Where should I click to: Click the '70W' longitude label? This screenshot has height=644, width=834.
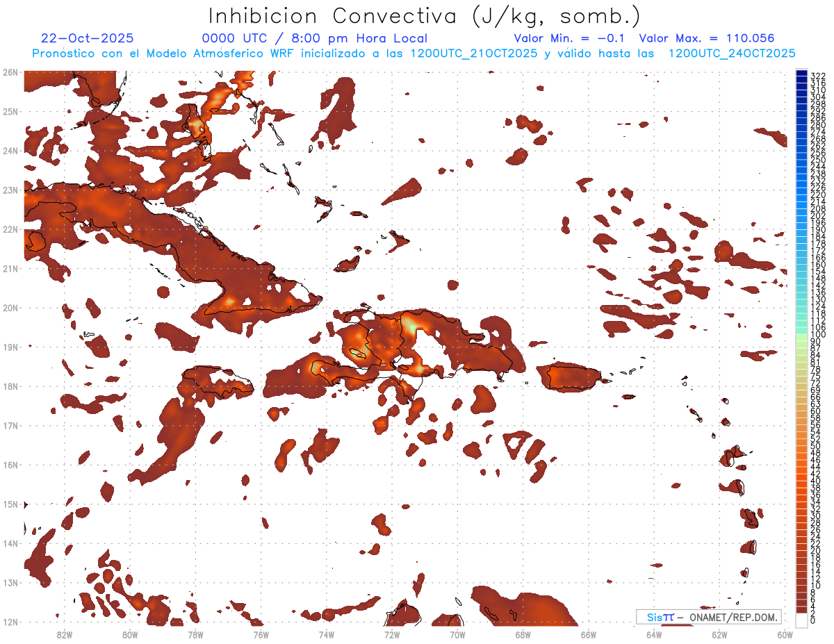pos(457,634)
